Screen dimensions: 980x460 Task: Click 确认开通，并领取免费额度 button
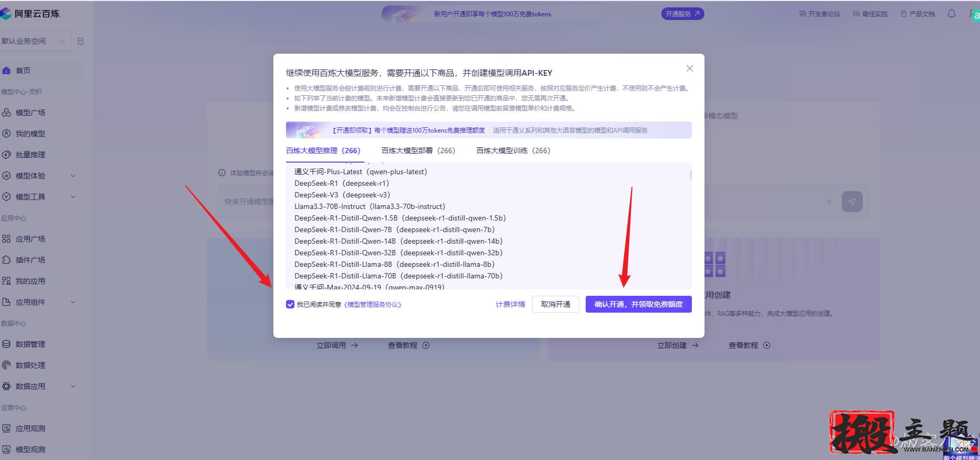[639, 304]
